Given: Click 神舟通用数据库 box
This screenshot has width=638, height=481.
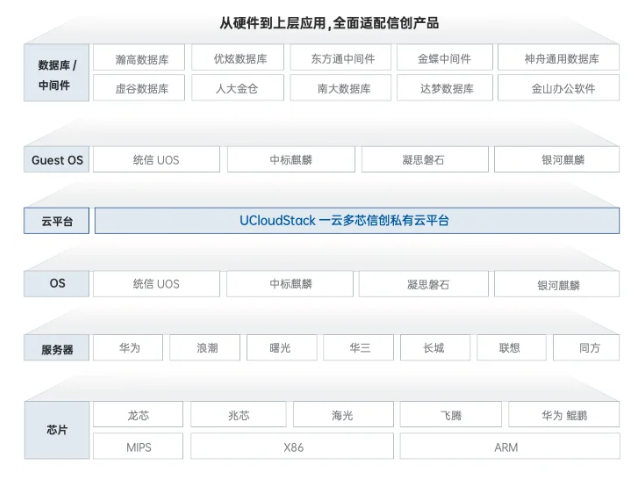Looking at the screenshot, I should point(559,58).
